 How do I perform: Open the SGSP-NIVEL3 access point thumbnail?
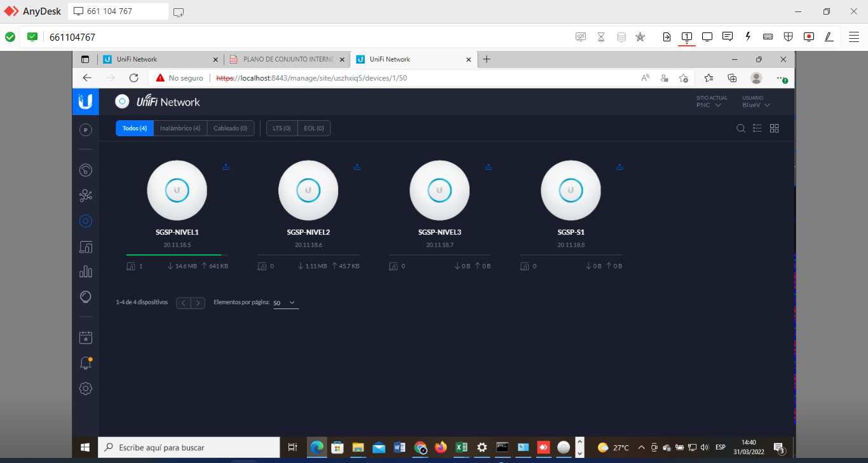[x=440, y=190]
